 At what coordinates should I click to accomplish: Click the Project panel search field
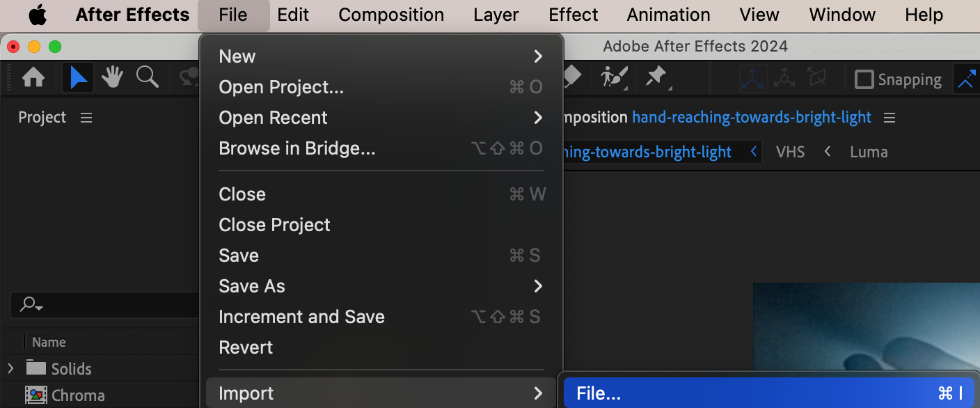click(x=104, y=304)
